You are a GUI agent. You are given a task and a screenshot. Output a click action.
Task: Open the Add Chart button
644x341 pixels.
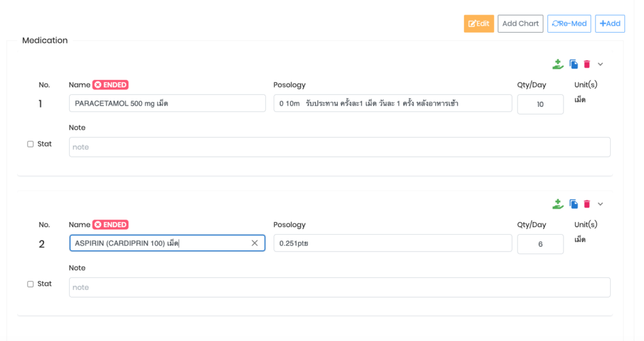(x=520, y=24)
